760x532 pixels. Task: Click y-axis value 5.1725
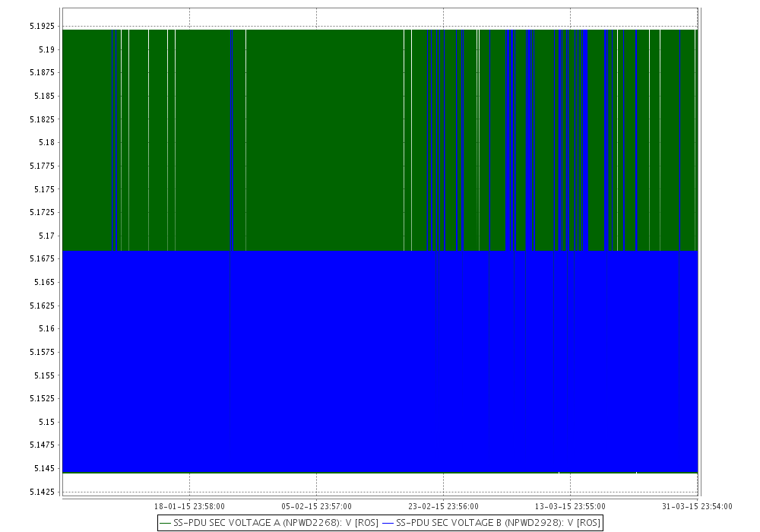coord(42,212)
